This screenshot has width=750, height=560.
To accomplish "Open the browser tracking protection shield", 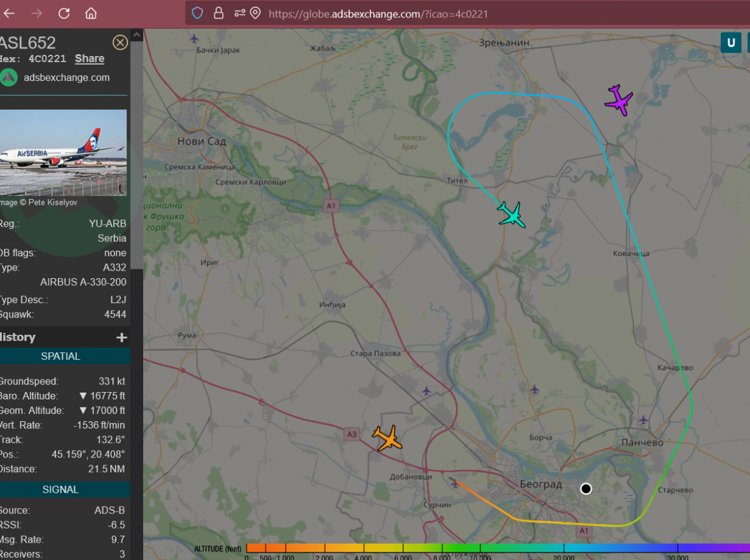I will [x=197, y=13].
